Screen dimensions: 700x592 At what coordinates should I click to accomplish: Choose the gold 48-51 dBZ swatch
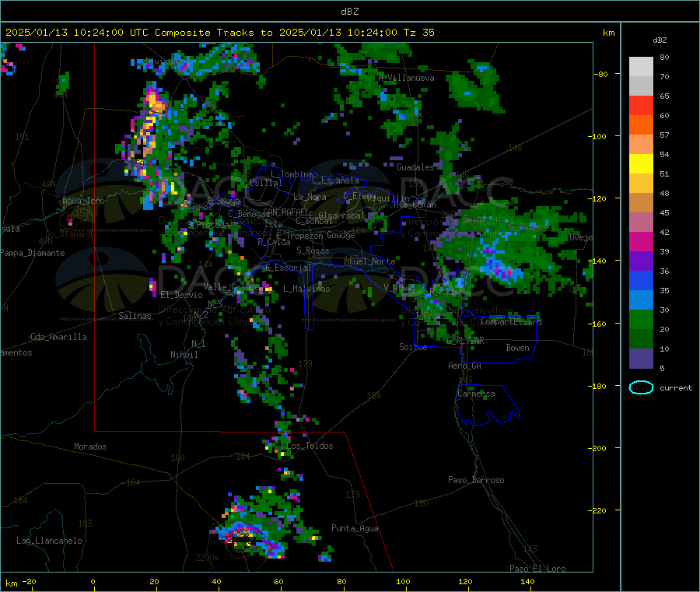point(641,184)
